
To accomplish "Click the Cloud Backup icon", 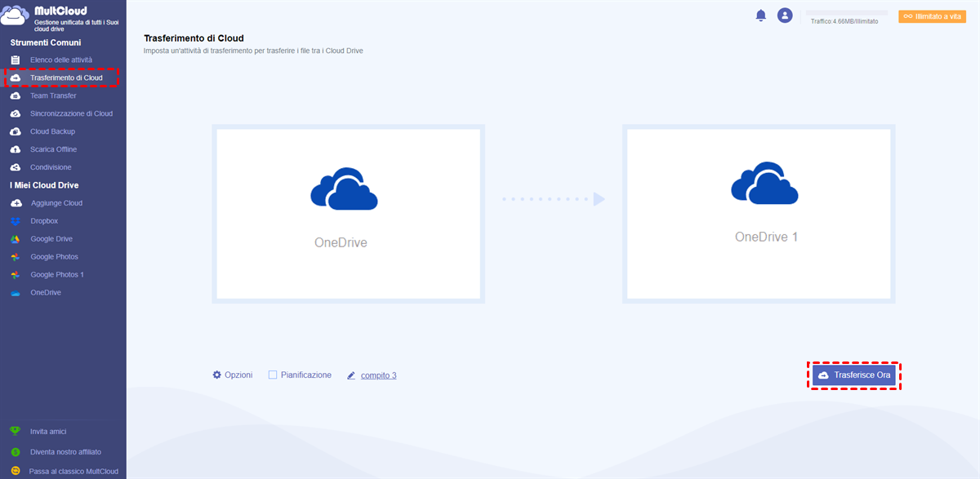I will click(x=15, y=131).
